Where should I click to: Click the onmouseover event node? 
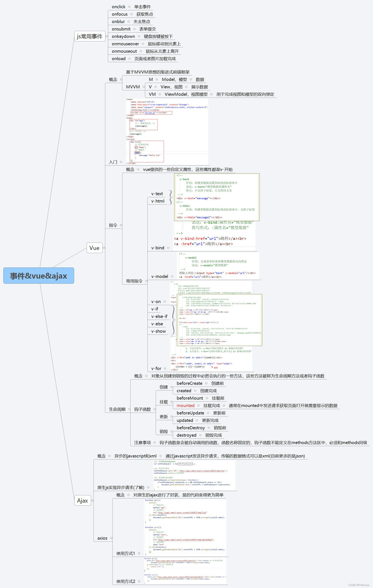[125, 44]
